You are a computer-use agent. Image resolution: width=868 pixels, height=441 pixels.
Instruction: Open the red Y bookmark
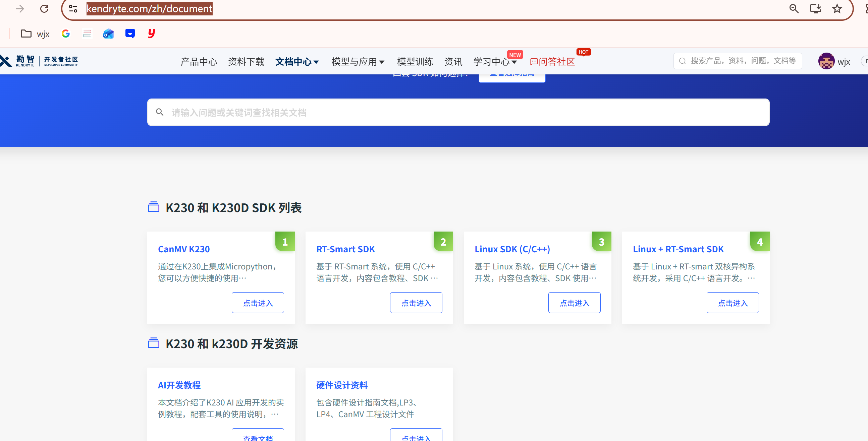152,33
